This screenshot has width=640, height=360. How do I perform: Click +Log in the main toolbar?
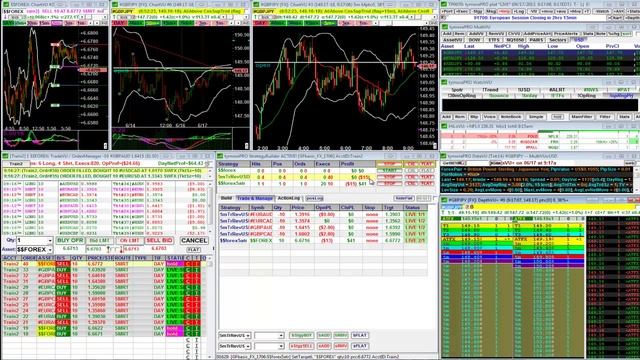coord(519,11)
